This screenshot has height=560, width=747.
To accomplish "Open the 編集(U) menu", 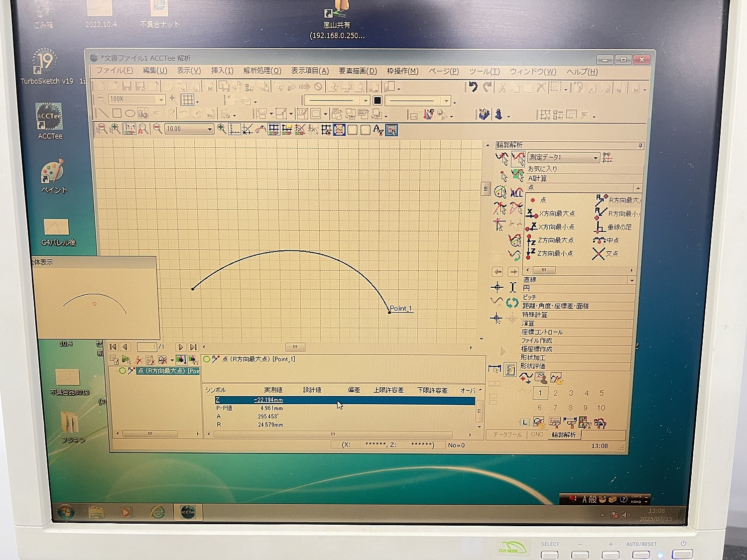I will point(155,71).
